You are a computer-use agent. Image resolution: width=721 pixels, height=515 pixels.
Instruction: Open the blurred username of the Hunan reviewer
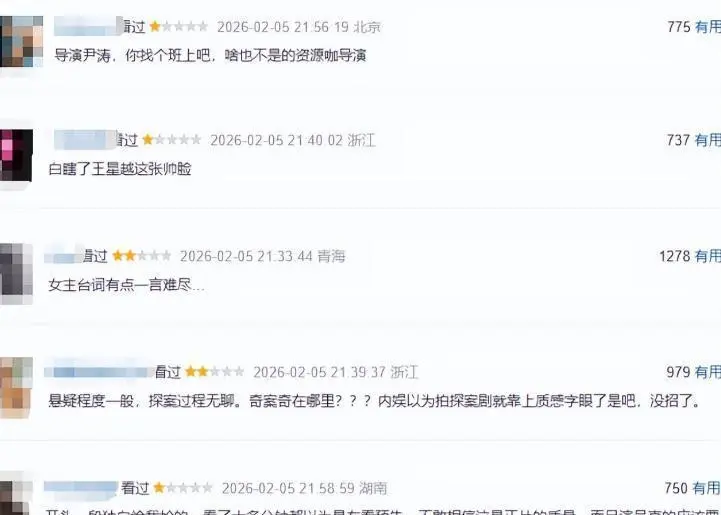point(81,487)
